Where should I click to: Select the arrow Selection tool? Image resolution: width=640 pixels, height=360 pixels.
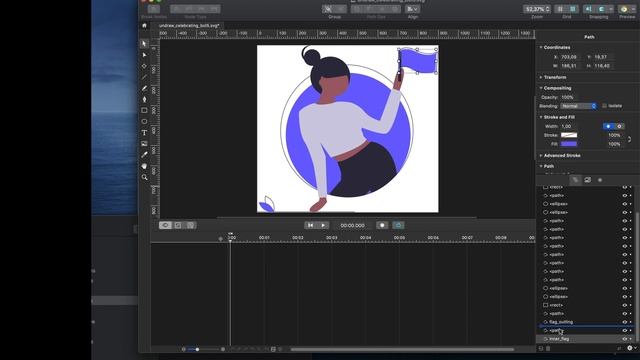click(144, 43)
